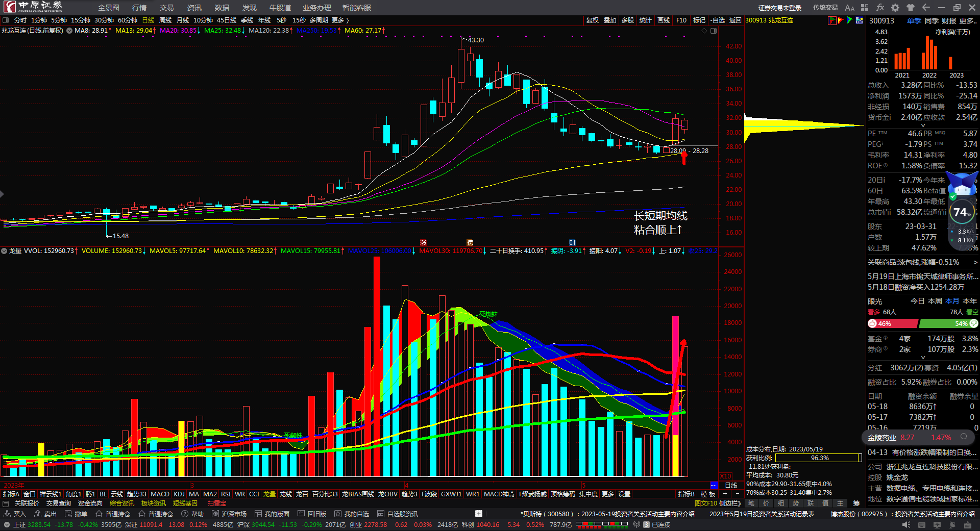Click the blue info-panel icon beside flags
The height and width of the screenshot is (531, 980).
[x=860, y=20]
